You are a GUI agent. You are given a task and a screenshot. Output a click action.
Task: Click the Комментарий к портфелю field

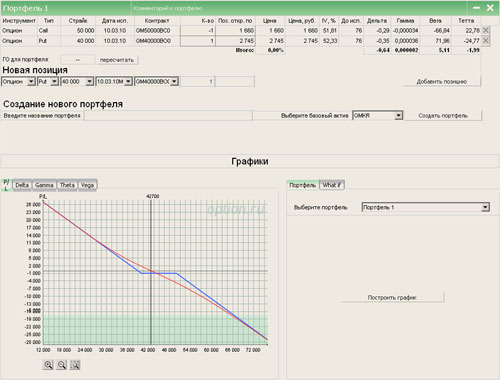[x=299, y=8]
